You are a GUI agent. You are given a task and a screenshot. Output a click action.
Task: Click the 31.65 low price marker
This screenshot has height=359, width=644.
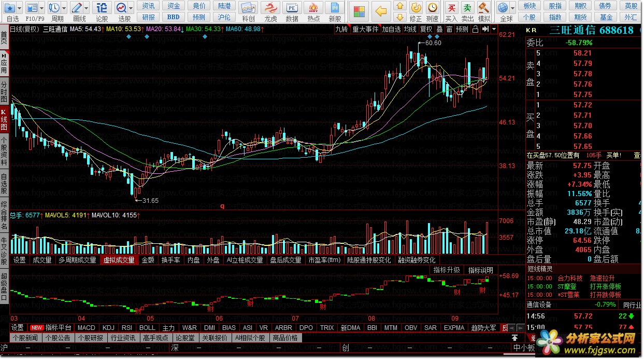coord(150,200)
